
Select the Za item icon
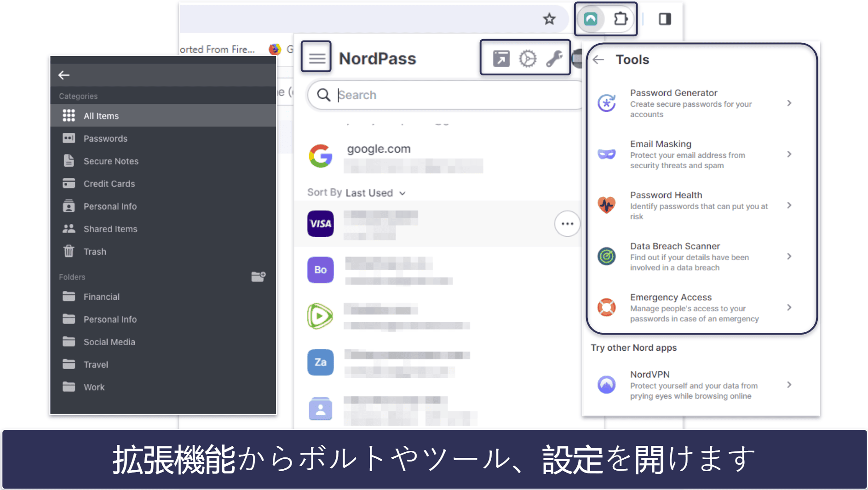pyautogui.click(x=321, y=362)
